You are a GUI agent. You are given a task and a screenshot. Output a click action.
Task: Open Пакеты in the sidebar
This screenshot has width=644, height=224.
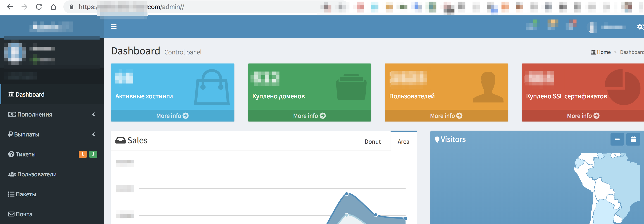(52, 195)
